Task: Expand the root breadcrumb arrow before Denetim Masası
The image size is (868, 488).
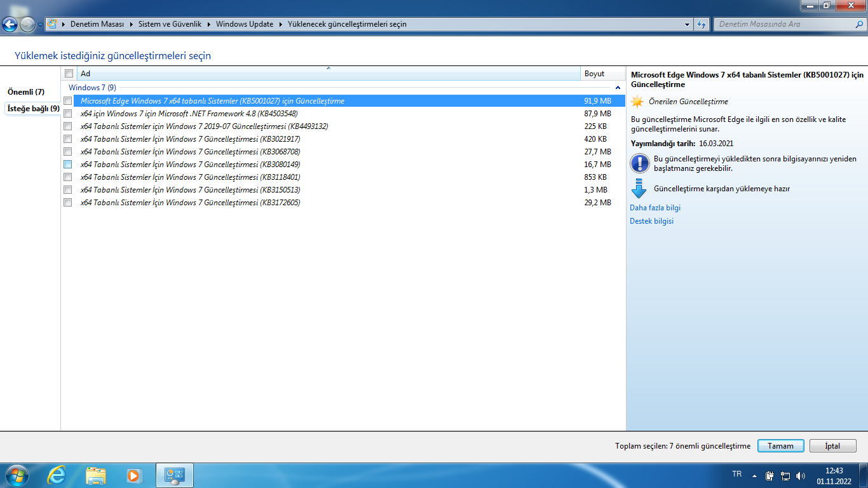Action: 64,24
